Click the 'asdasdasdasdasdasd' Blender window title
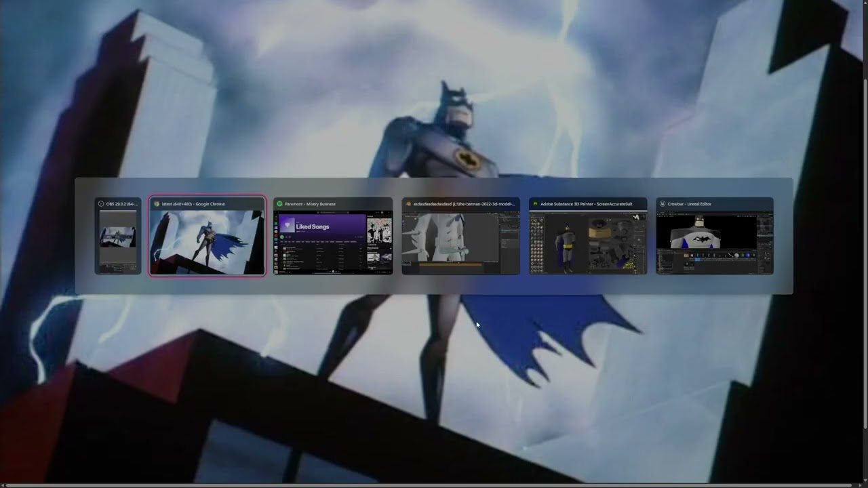 pyautogui.click(x=465, y=204)
